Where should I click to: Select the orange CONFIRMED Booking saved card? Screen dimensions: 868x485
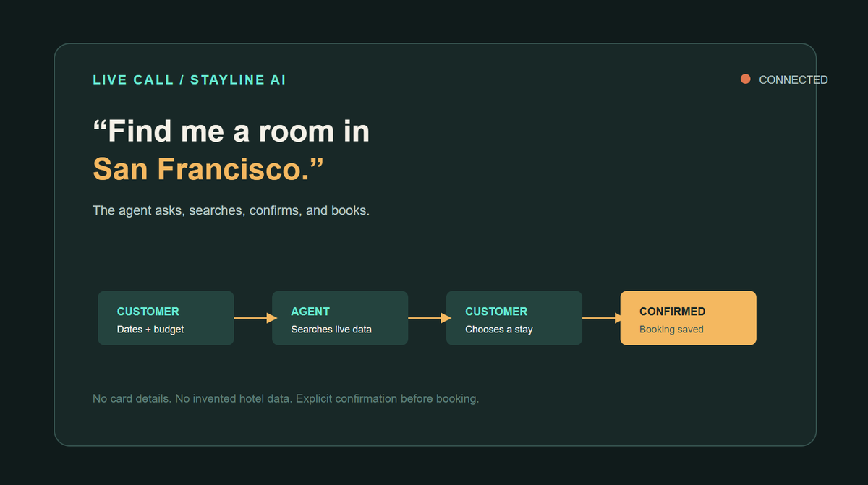point(689,318)
